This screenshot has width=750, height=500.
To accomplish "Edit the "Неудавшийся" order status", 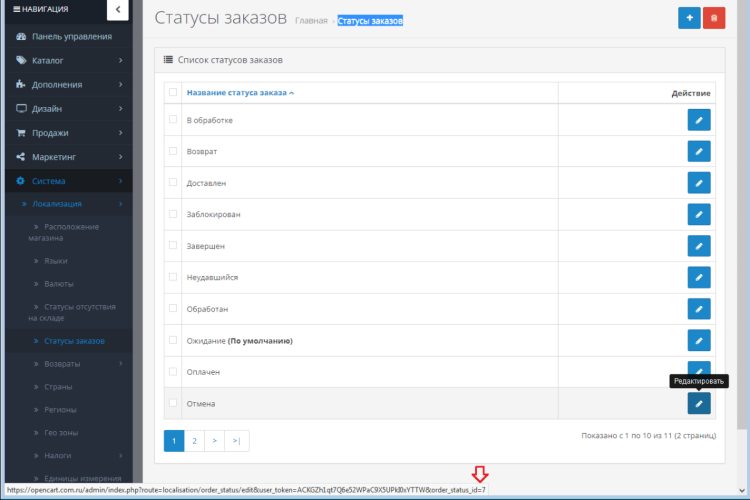I will point(699,277).
